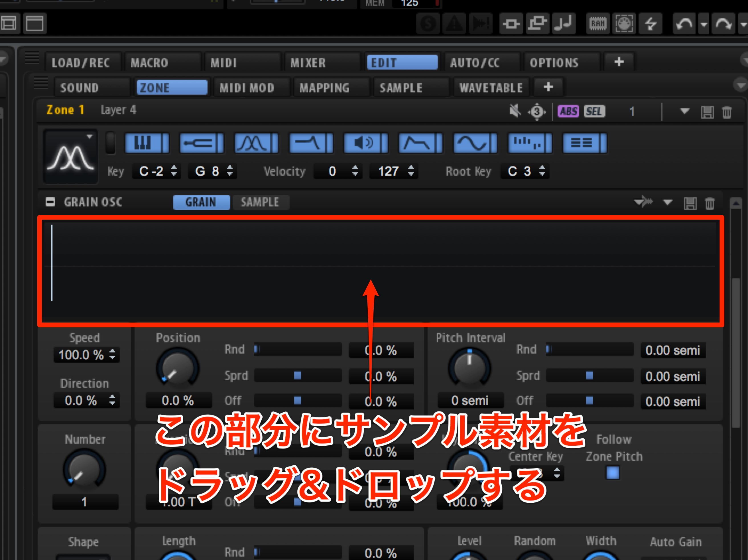Click the Position Rnd slider
The image size is (748, 560).
(298, 349)
